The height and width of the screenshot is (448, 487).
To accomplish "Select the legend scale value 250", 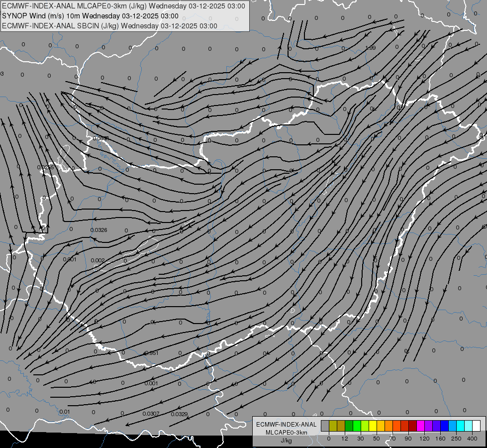I will [x=456, y=439].
